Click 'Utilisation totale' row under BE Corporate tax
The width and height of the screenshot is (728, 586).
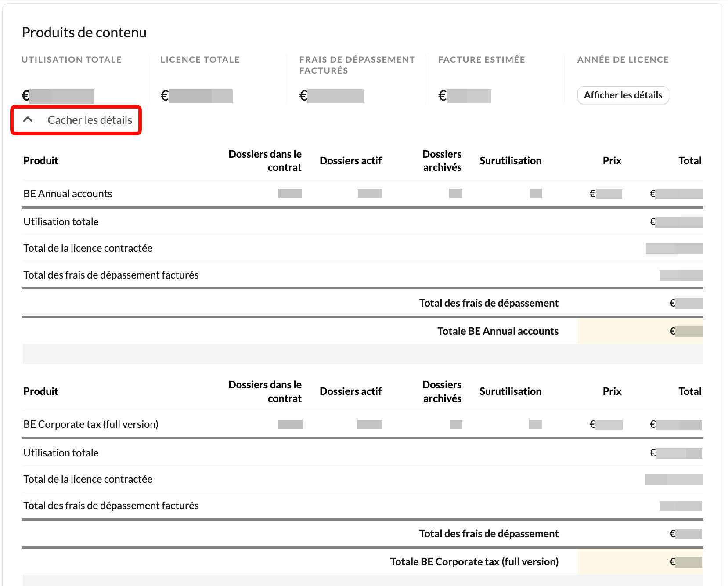click(362, 453)
